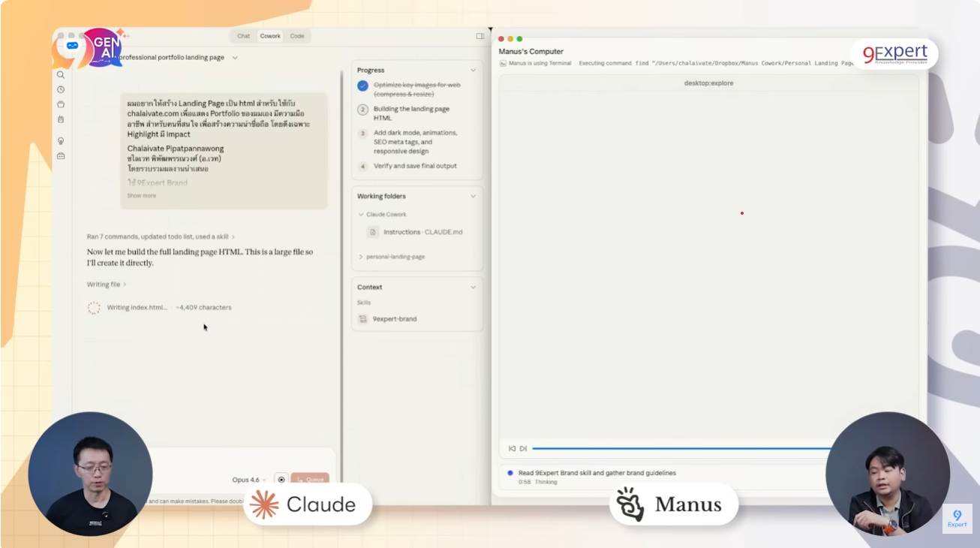This screenshot has height=548, width=980.
Task: Click 'Read 9Expert Brand skill and gather brand guidelines'
Action: pos(597,473)
